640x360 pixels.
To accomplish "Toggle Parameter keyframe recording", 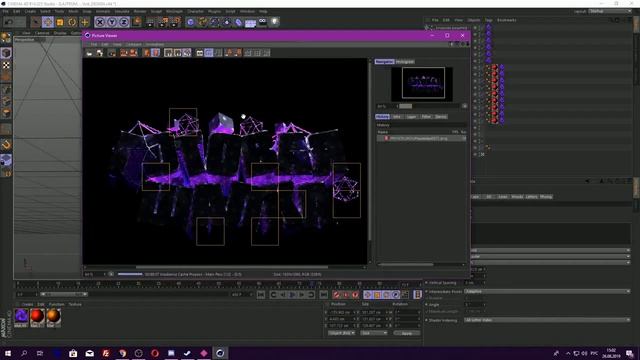I will point(396,294).
